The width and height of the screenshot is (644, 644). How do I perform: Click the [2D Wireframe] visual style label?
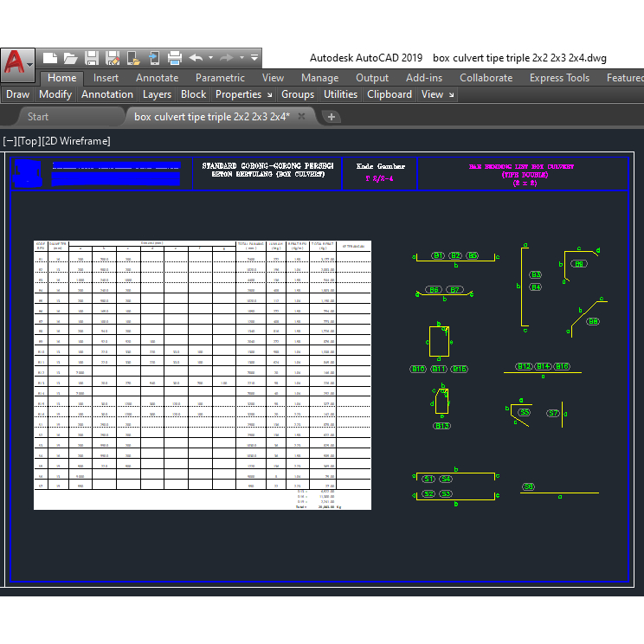[76, 141]
